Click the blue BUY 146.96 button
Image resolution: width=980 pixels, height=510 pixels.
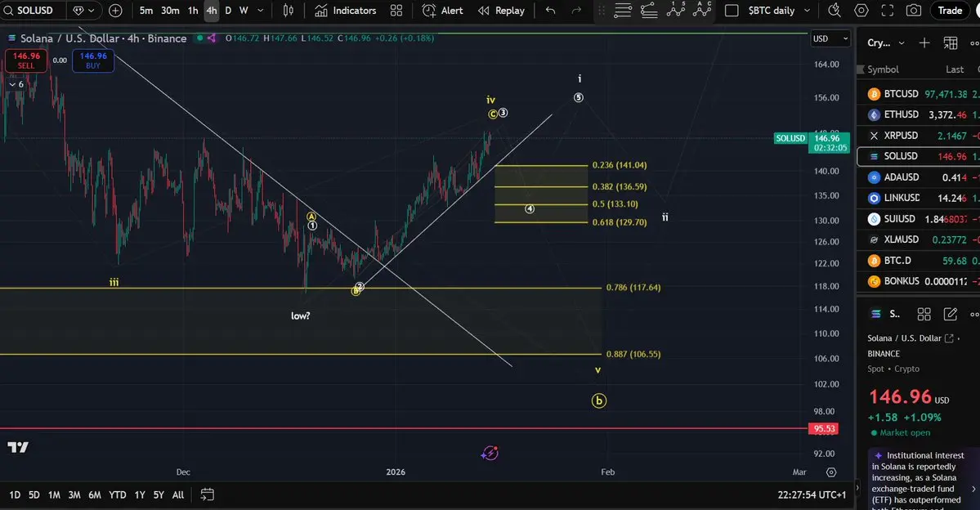tap(93, 60)
